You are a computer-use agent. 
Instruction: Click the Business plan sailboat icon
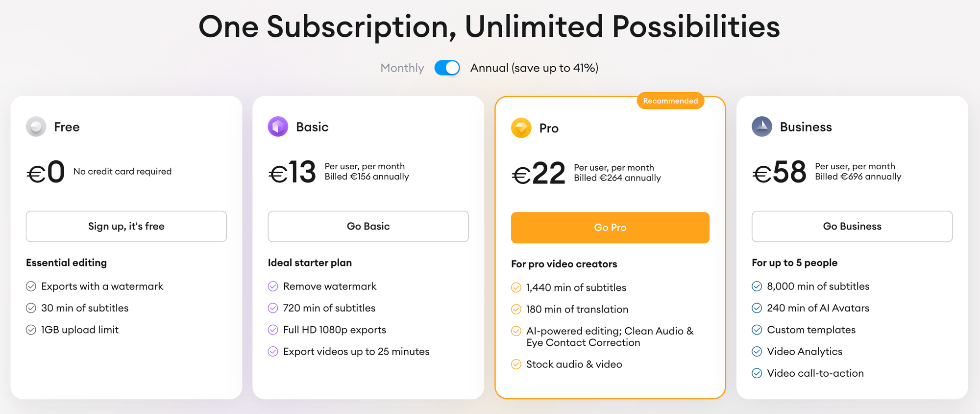[762, 127]
